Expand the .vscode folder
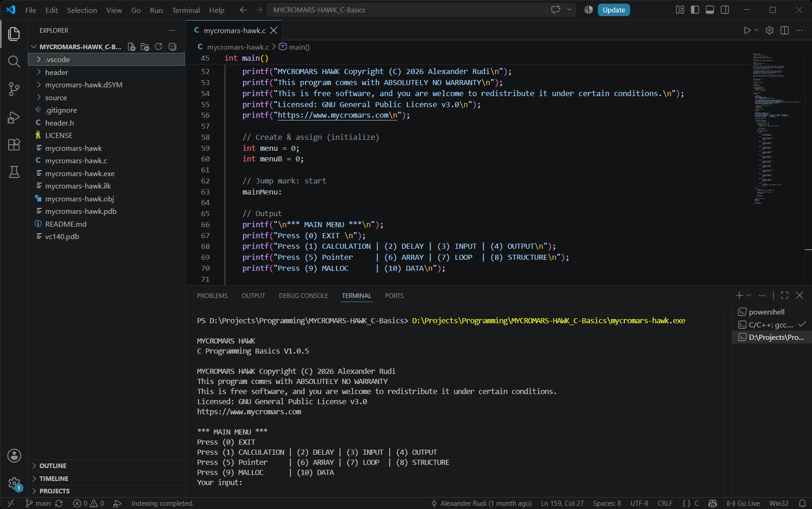 tap(106, 59)
